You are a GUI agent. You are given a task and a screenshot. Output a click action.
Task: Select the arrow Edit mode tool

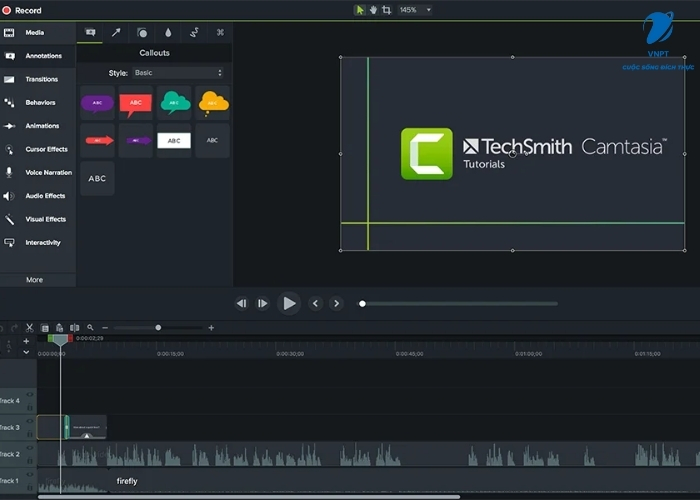click(360, 10)
